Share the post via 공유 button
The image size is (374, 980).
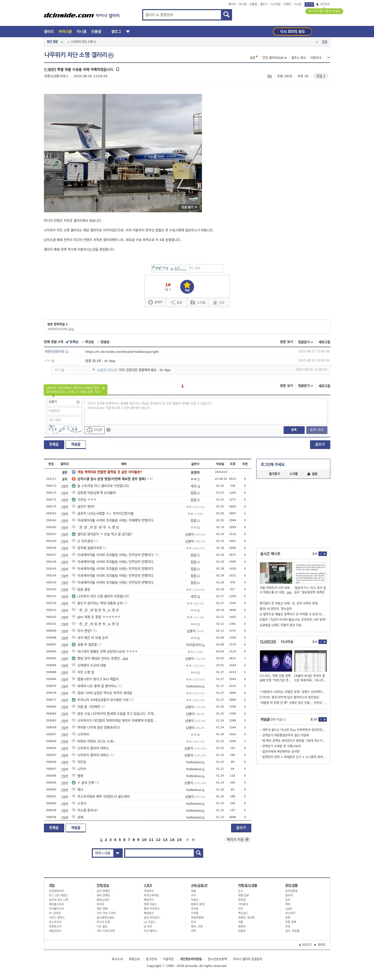pyautogui.click(x=176, y=302)
